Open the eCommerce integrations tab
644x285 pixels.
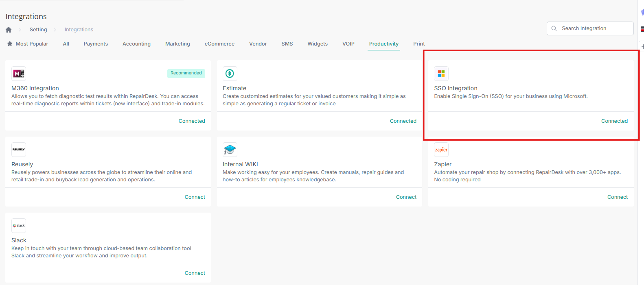tap(219, 44)
